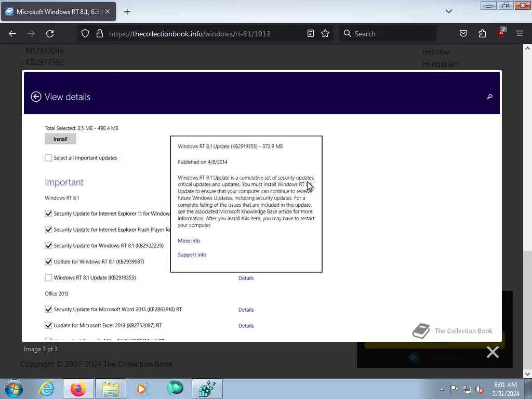Click the muted volume tray icon
532x399 pixels.
point(480,389)
